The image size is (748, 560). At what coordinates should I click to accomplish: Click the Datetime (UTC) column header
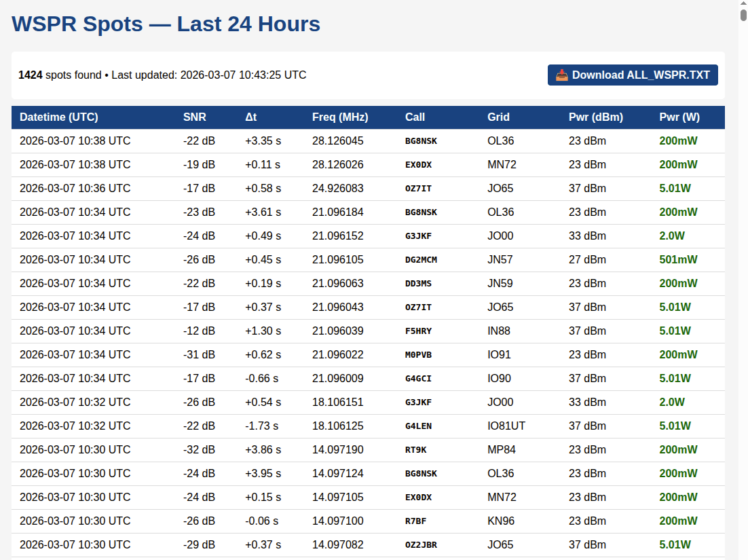[59, 117]
